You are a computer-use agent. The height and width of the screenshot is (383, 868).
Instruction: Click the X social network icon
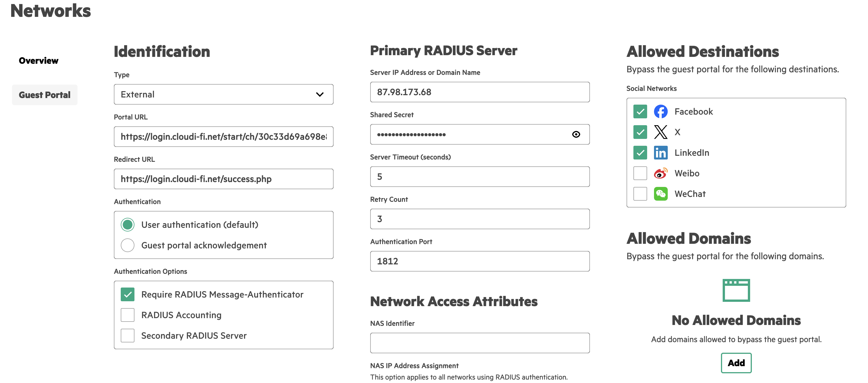[661, 132]
